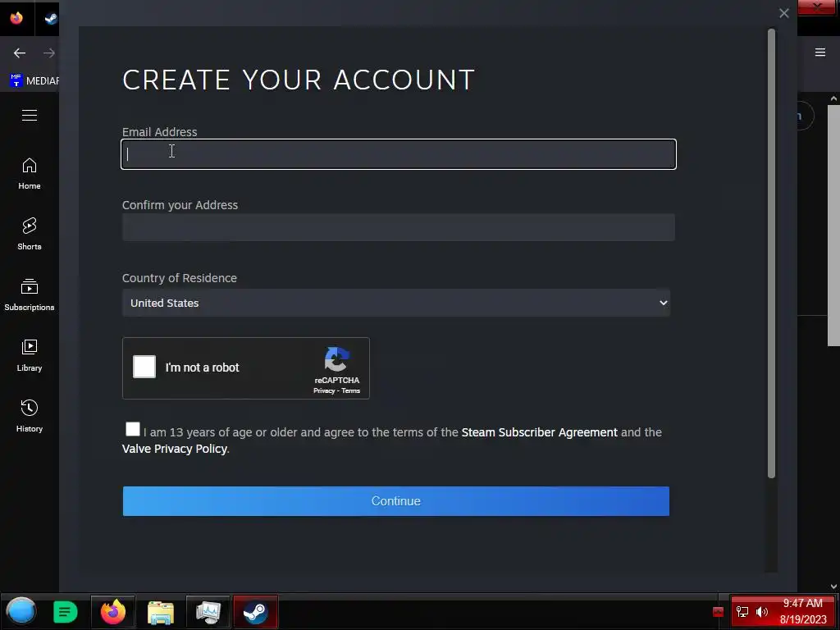Click the browser page scrollbar thumb
The image size is (840, 630).
click(833, 225)
